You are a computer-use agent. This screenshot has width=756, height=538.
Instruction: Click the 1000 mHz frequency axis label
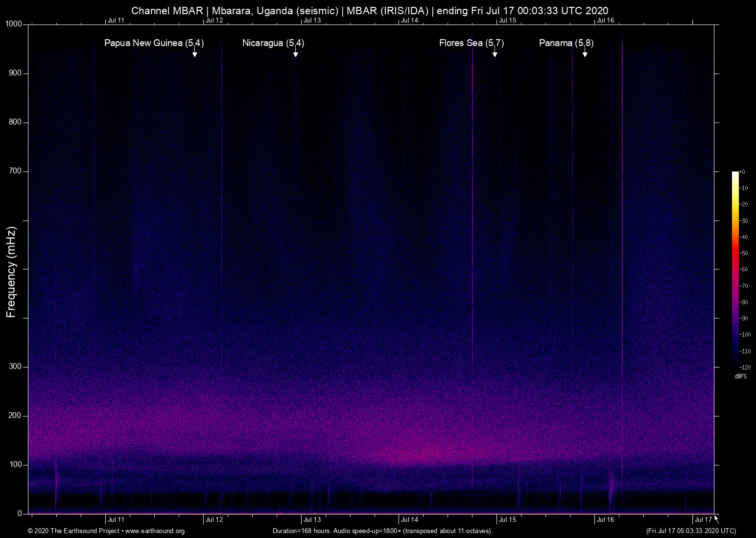tap(14, 24)
